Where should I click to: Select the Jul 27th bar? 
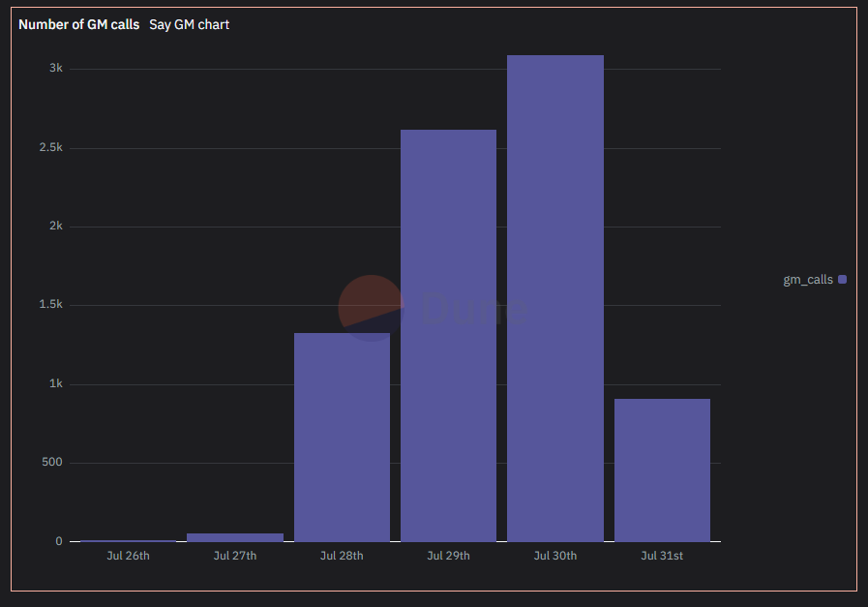(235, 537)
